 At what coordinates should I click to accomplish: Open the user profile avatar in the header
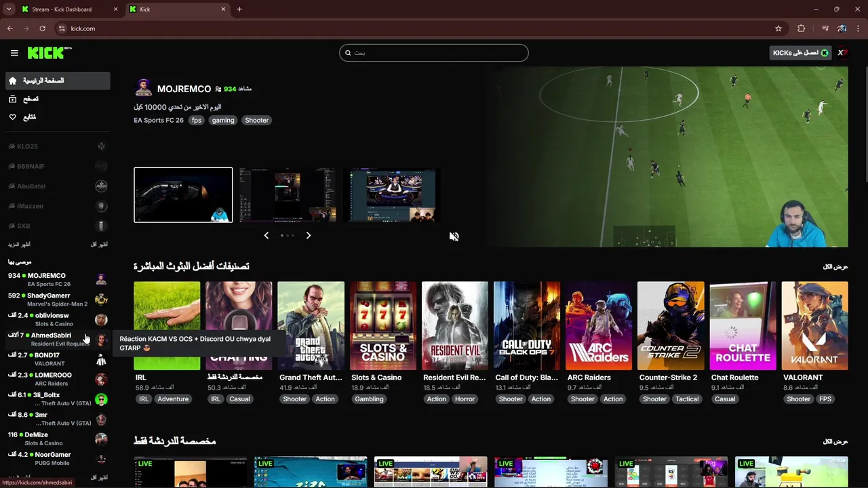click(x=842, y=53)
